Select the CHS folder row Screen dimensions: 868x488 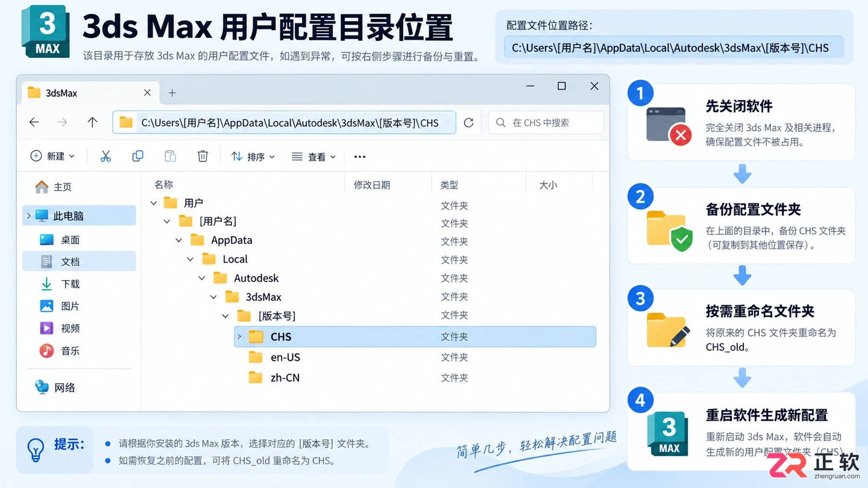point(415,337)
